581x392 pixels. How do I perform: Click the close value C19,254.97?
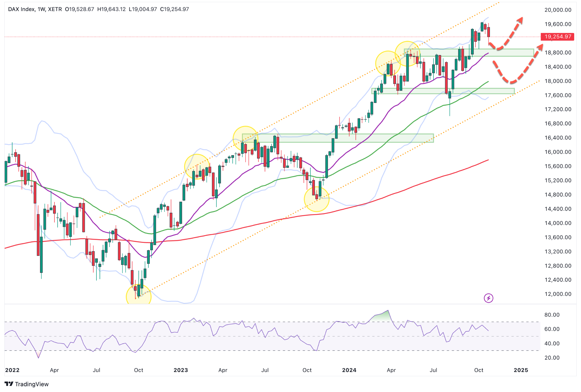click(174, 9)
